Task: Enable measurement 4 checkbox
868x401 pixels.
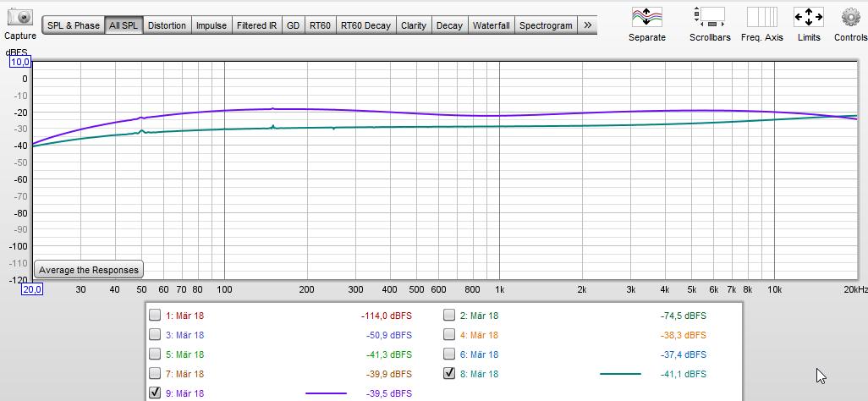Action: click(x=449, y=335)
